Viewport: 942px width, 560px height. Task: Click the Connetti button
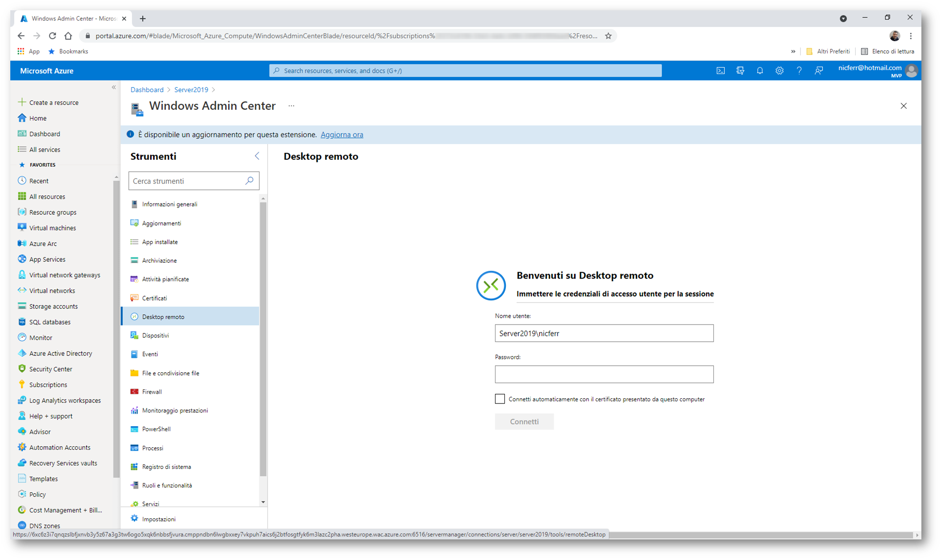point(524,422)
